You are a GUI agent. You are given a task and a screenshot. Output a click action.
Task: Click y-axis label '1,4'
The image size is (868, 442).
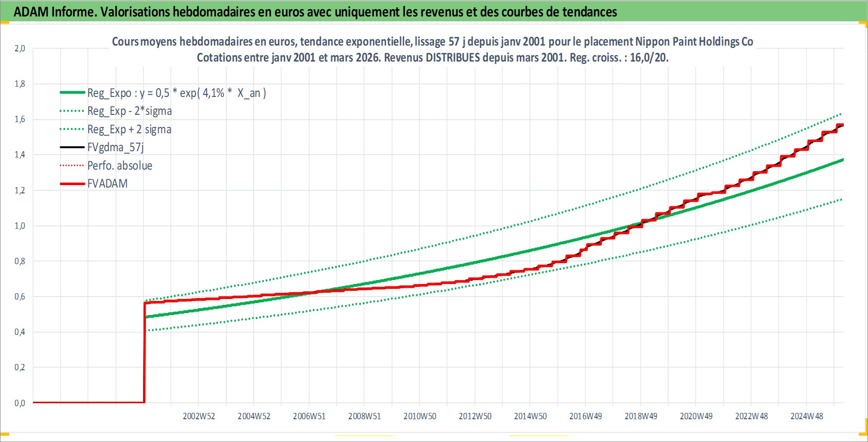20,155
